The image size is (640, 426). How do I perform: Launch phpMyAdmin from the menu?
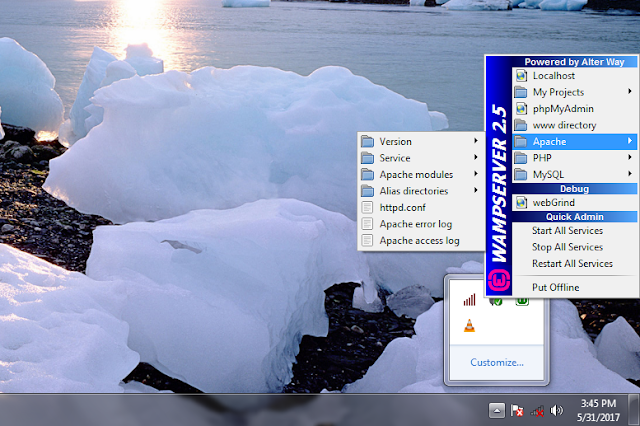[x=575, y=109]
